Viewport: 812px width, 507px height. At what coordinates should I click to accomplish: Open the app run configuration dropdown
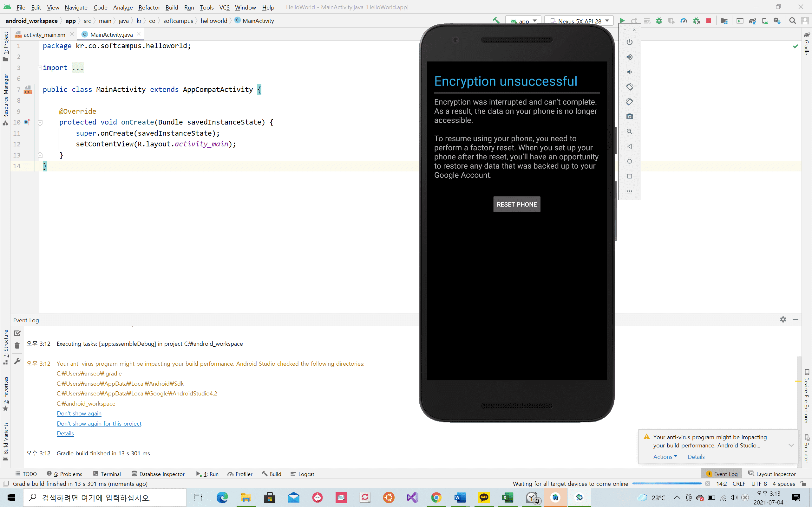tap(523, 21)
